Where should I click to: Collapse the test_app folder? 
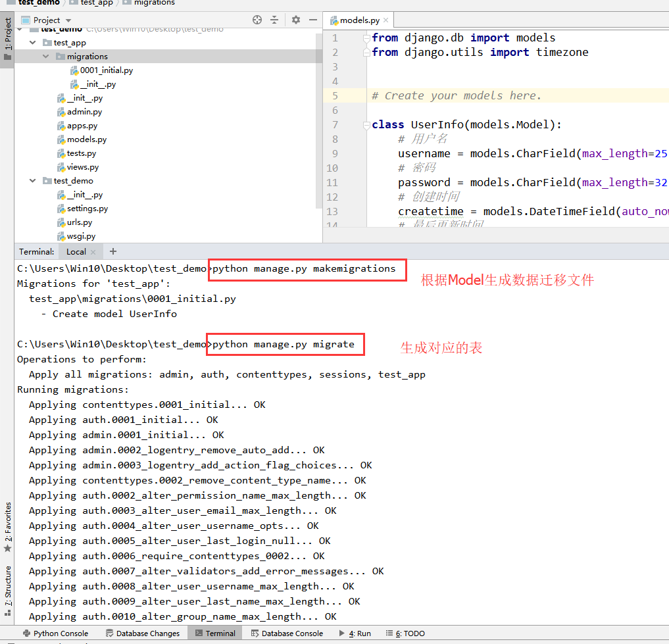(x=33, y=43)
